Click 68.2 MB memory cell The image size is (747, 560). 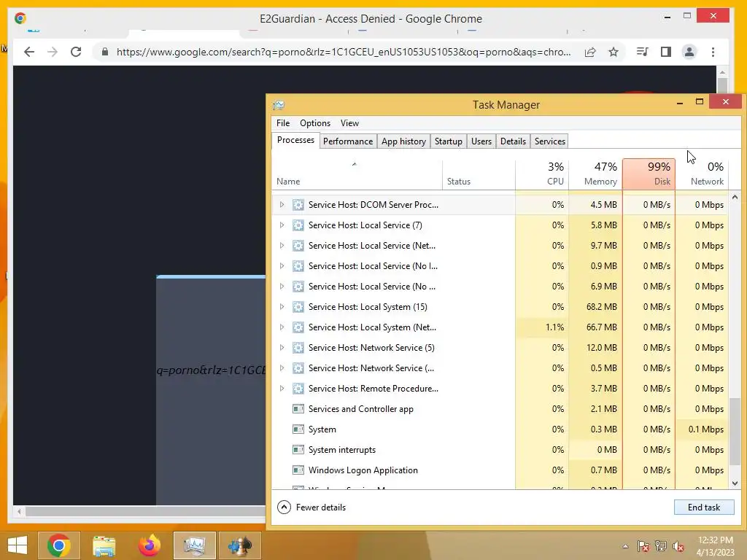point(595,307)
